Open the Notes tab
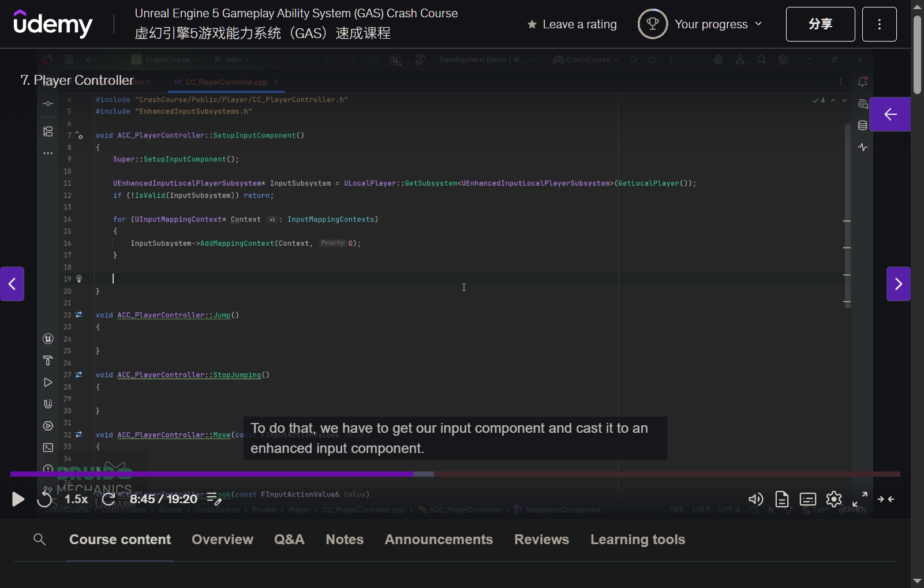The width and height of the screenshot is (924, 588). point(345,540)
